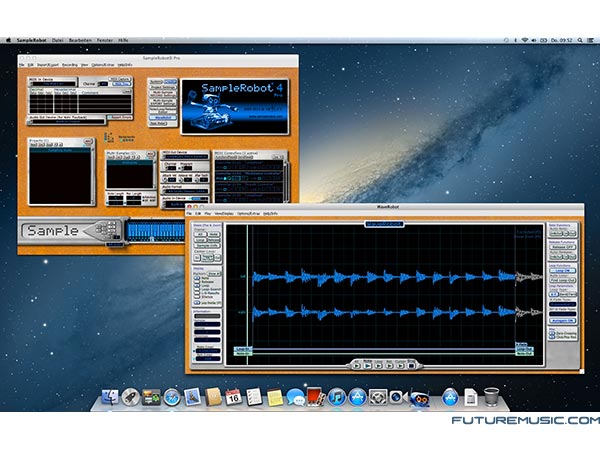The height and width of the screenshot is (450, 600).
Task: Click Sample Info button in WaveRobot
Action: pyautogui.click(x=207, y=245)
